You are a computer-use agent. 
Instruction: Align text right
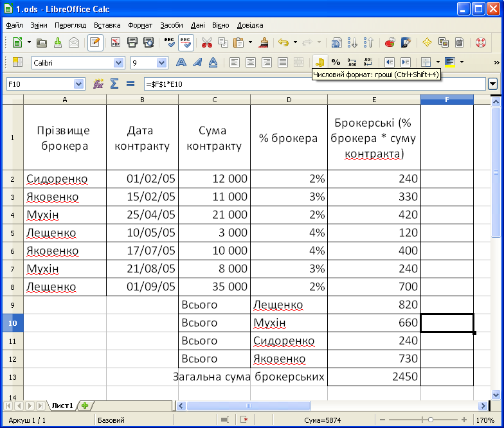pos(266,62)
